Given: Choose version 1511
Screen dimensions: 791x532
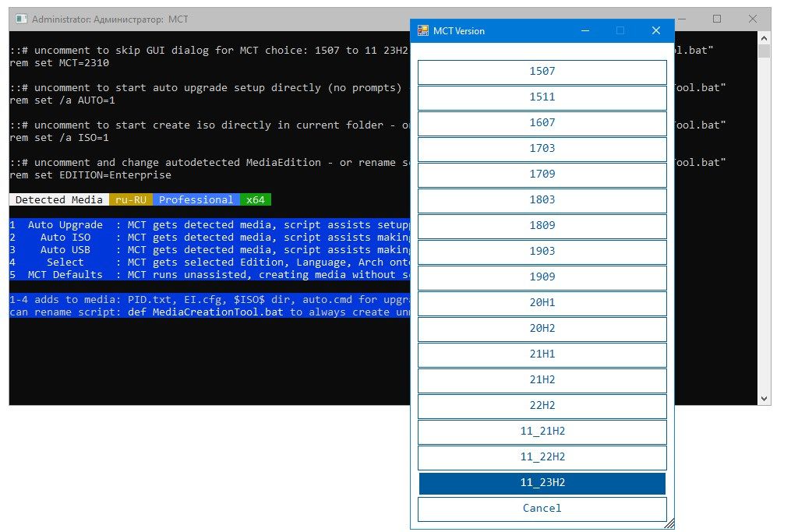Looking at the screenshot, I should 542,97.
